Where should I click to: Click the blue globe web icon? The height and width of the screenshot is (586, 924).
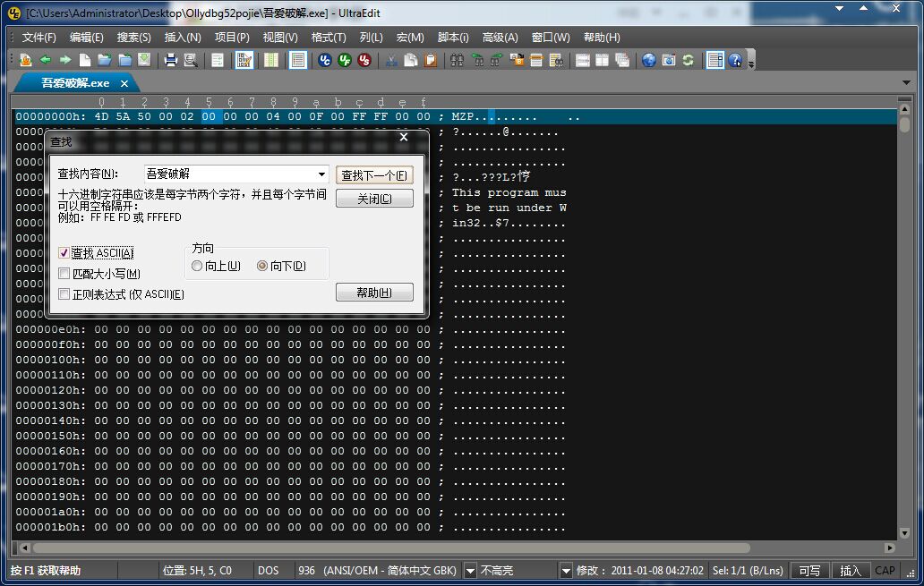[x=649, y=60]
